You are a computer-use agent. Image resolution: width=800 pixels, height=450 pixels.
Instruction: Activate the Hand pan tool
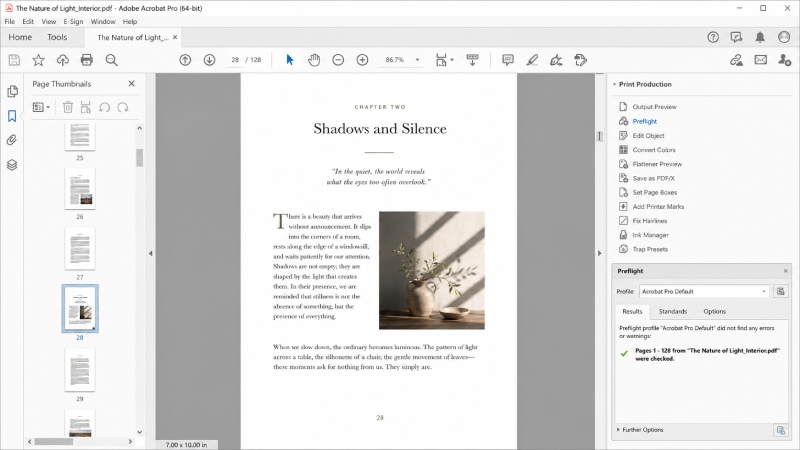coord(314,60)
